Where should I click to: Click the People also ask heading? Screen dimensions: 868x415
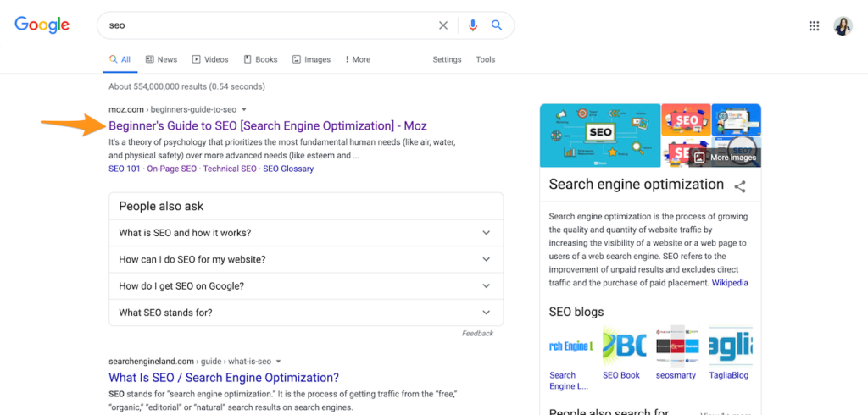[x=161, y=207]
